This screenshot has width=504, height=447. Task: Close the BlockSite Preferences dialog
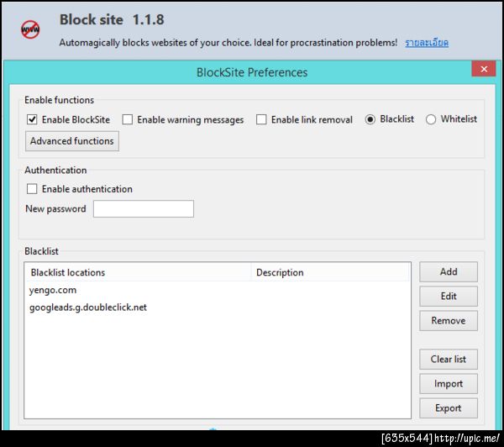tap(482, 70)
